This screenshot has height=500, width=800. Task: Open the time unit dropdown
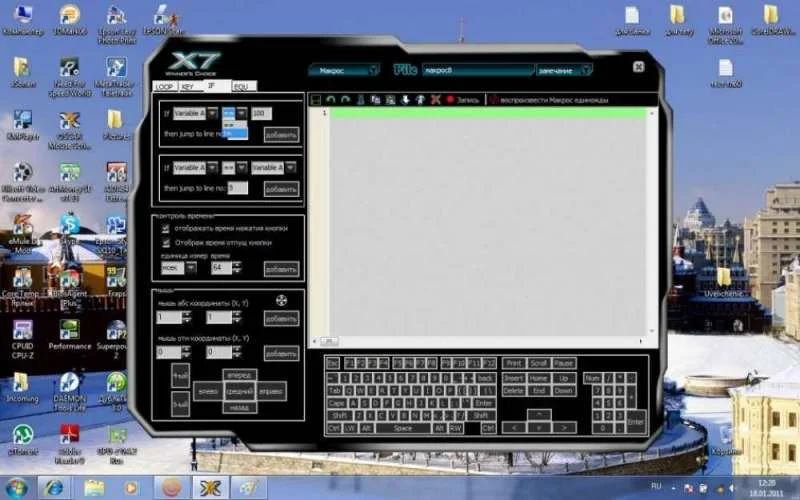coord(191,267)
